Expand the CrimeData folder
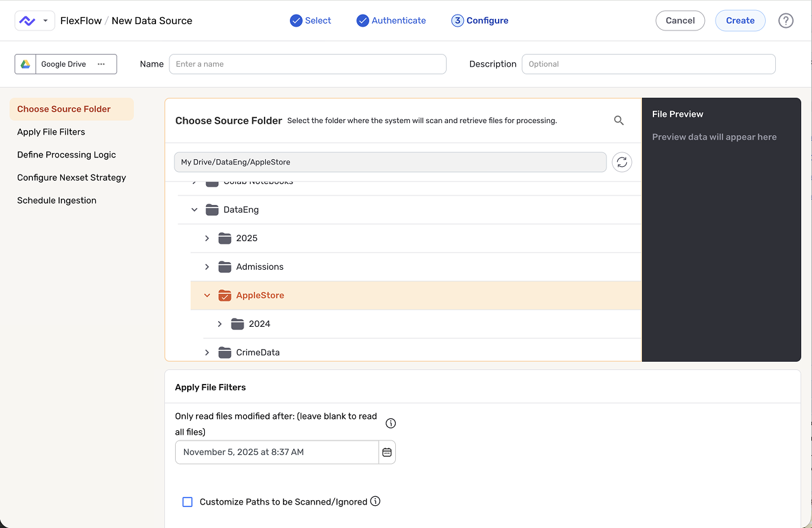This screenshot has height=528, width=812. click(x=207, y=353)
